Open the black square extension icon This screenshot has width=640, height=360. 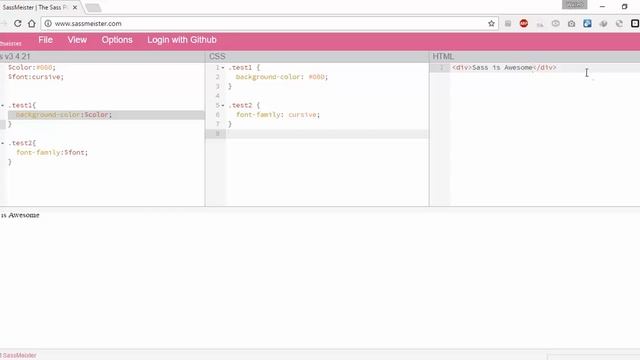click(635, 24)
